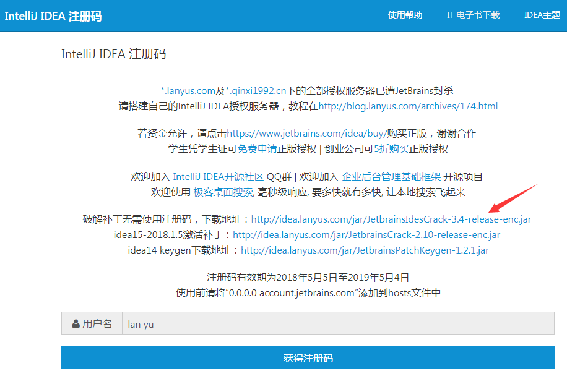Focus the username field containing lan yu
Viewport: 567px width, 392px height.
coord(338,324)
